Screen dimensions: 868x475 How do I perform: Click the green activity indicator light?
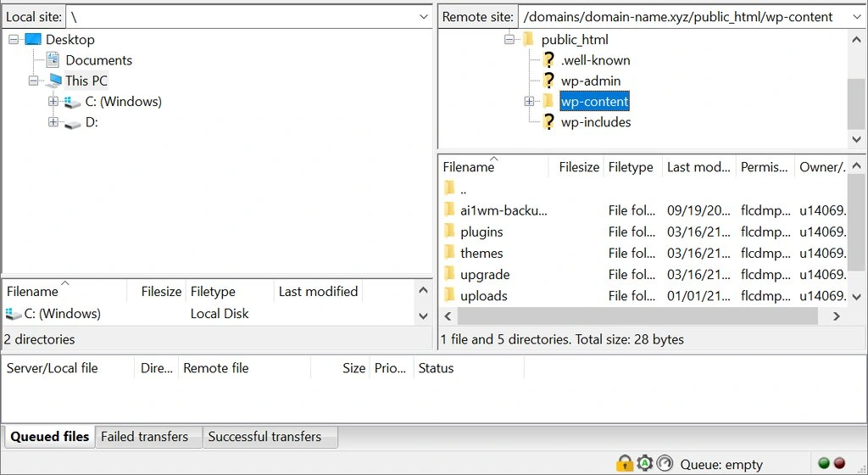[823, 463]
